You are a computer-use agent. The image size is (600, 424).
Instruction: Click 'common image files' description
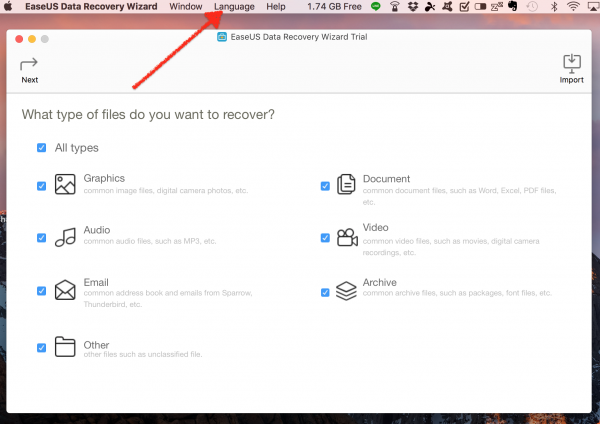tap(166, 191)
